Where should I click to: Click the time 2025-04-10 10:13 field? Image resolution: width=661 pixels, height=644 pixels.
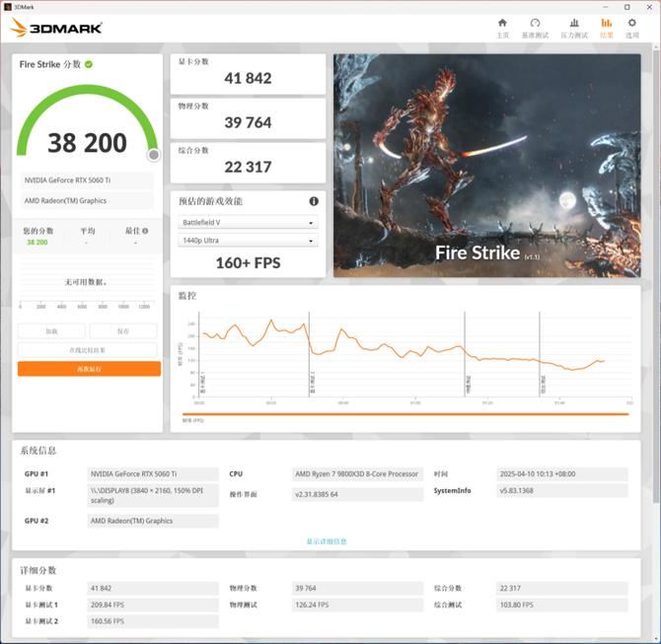click(x=562, y=474)
